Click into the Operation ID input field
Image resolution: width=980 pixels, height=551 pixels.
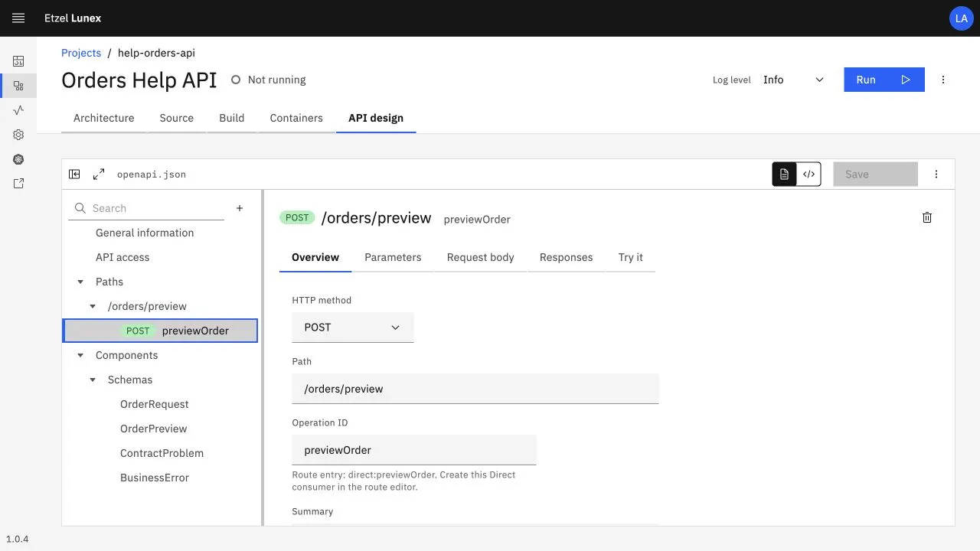point(414,450)
